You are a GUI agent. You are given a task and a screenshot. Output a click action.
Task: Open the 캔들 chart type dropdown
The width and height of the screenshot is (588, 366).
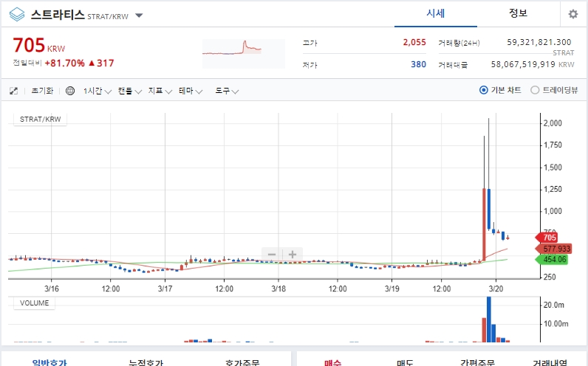click(x=130, y=91)
